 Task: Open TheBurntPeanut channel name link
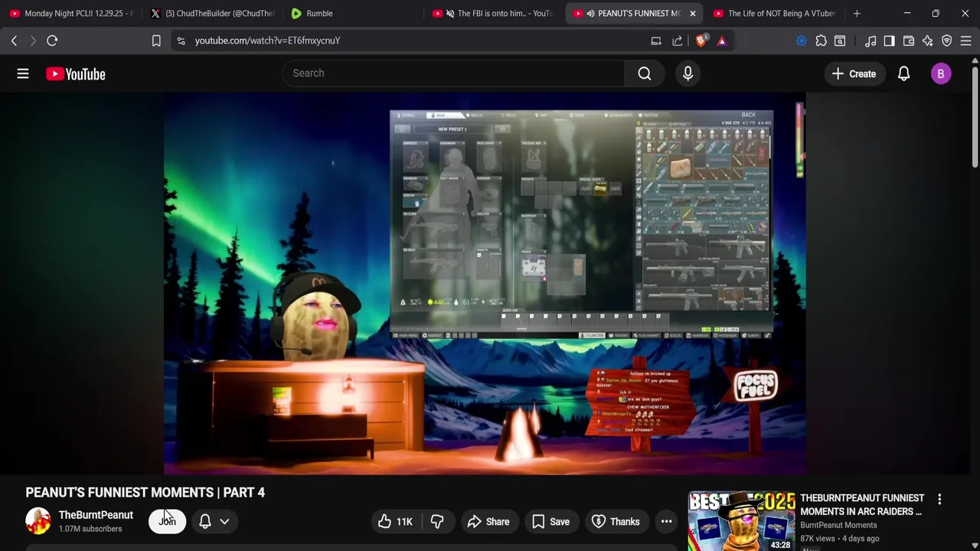(96, 515)
